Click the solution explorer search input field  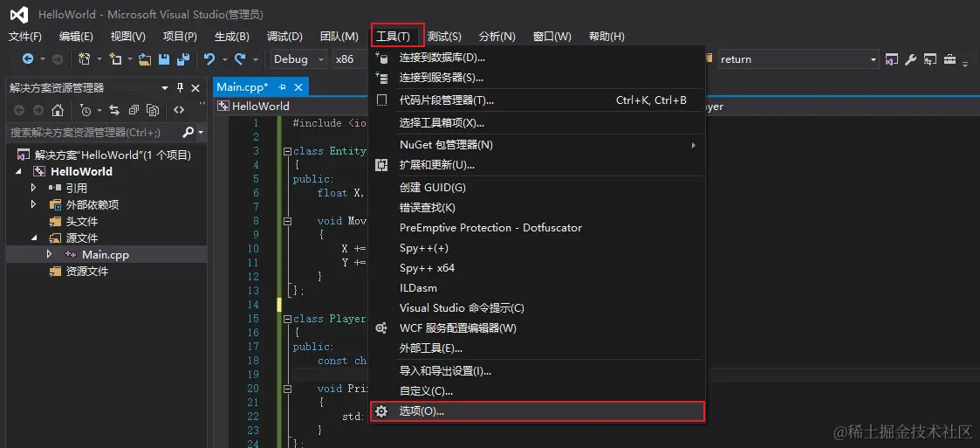[x=93, y=132]
